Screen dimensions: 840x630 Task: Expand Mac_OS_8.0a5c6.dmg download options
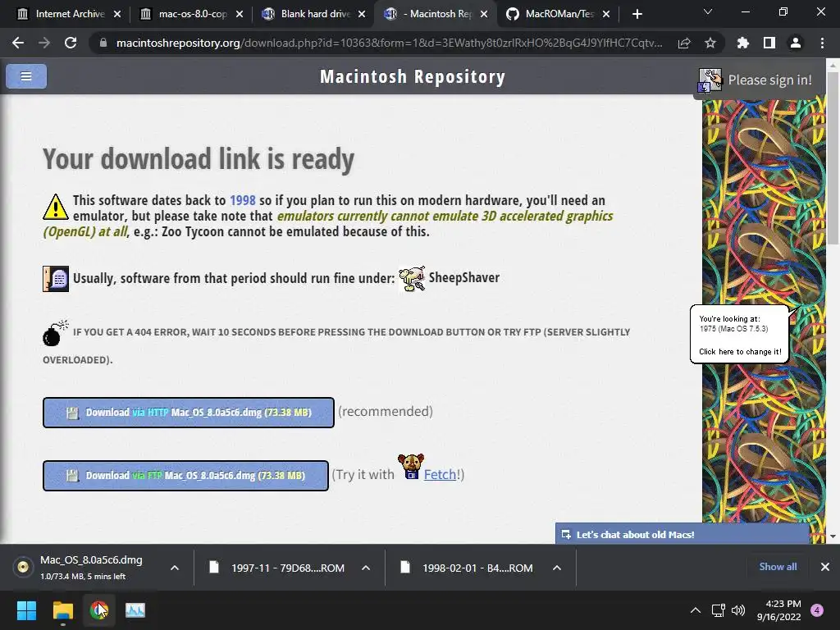[x=175, y=568]
